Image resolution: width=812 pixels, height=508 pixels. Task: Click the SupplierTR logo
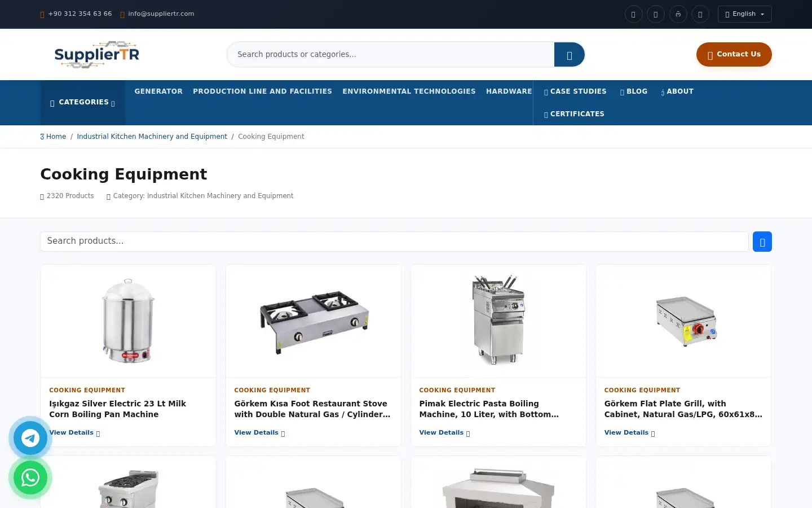point(96,54)
